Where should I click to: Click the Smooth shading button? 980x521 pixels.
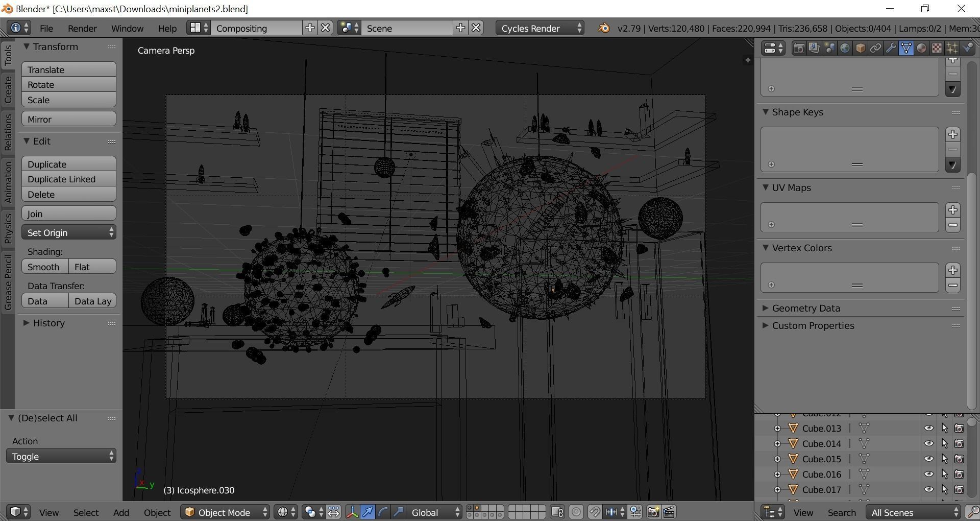pyautogui.click(x=45, y=267)
